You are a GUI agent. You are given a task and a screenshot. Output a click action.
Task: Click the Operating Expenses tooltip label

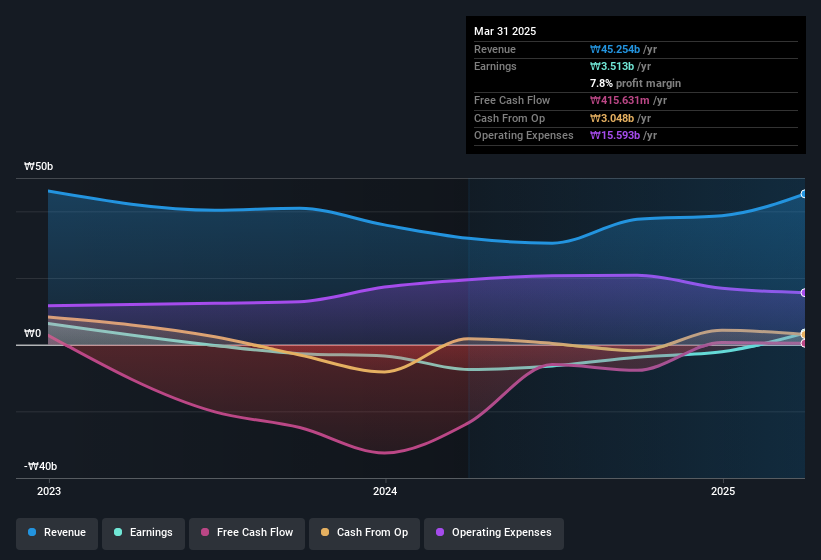524,136
